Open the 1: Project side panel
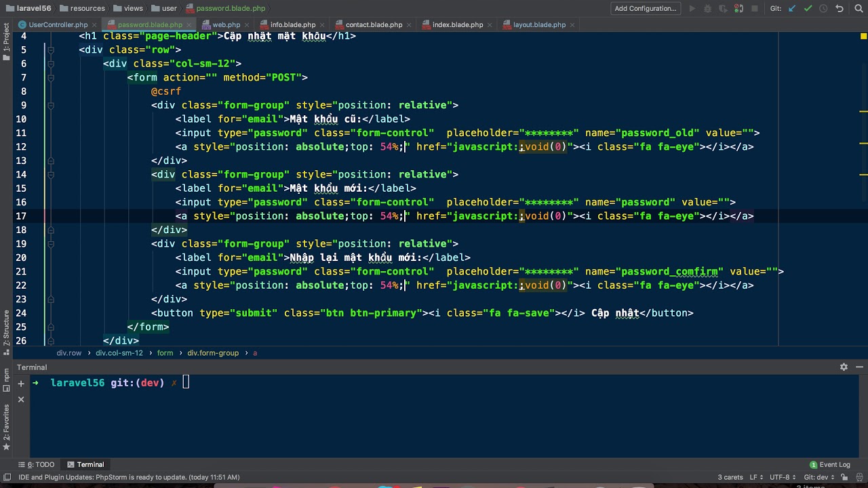Viewport: 868px width, 488px height. click(x=6, y=42)
